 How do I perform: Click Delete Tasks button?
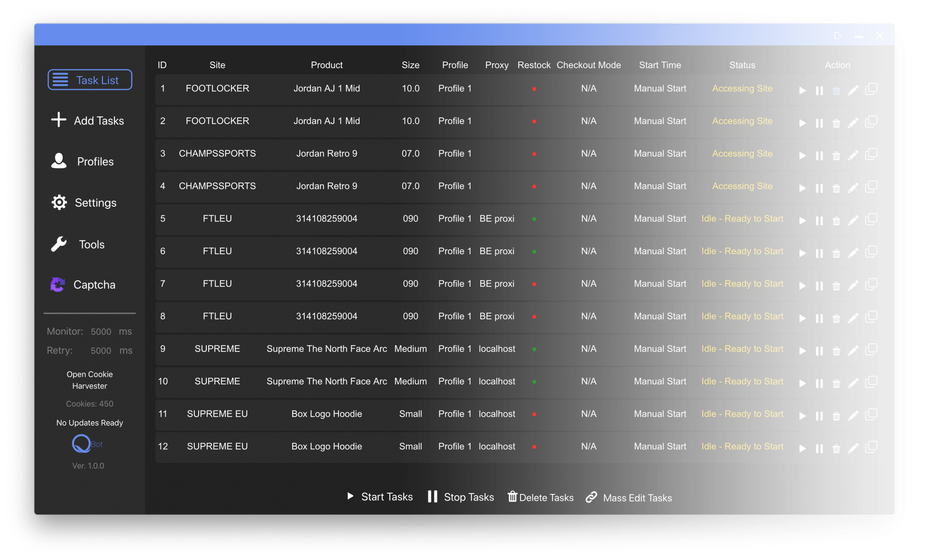[x=541, y=497]
